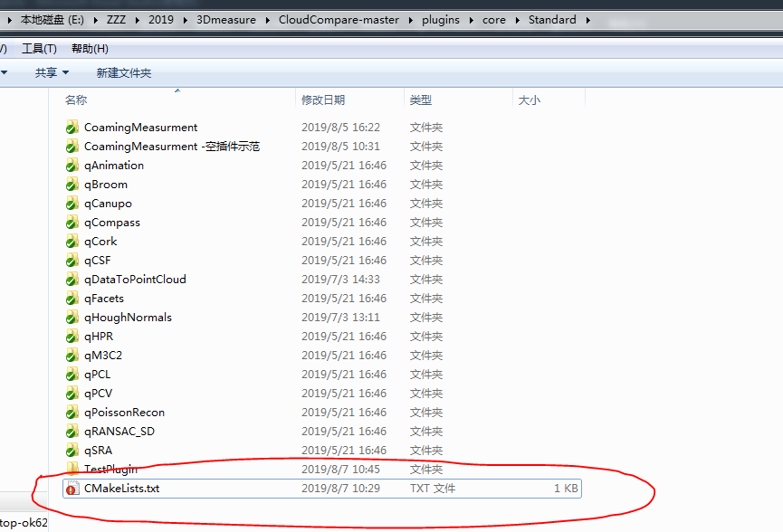783x532 pixels.
Task: Open the qCompass folder icon
Action: pos(72,222)
